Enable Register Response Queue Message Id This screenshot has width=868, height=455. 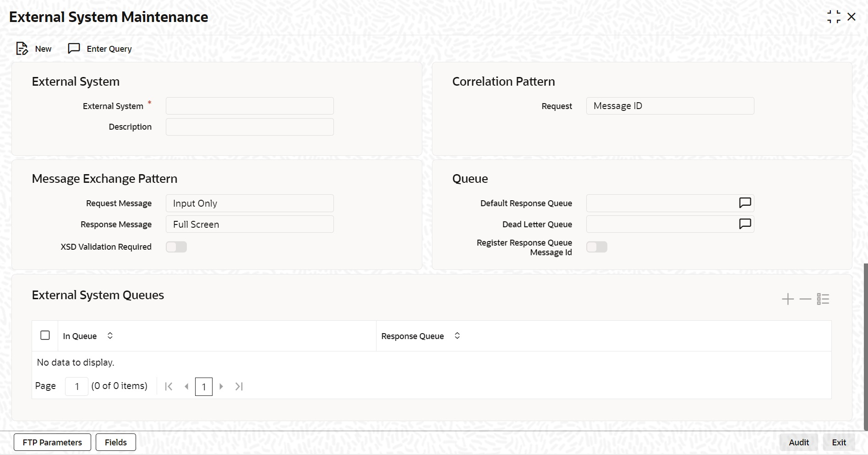[597, 247]
